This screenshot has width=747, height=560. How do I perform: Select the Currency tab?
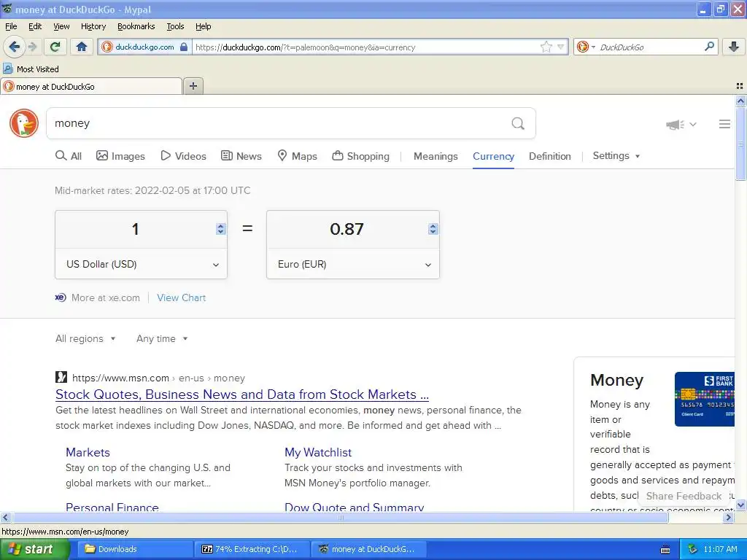493,156
